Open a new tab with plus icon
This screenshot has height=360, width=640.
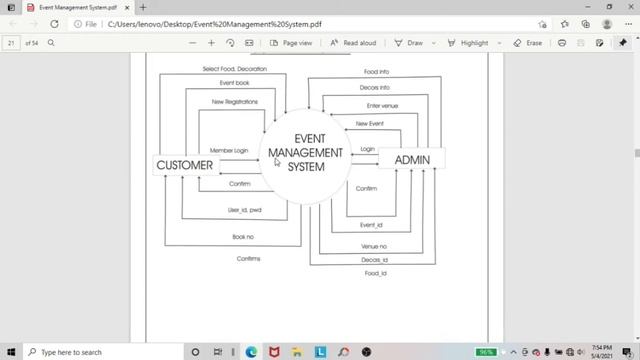143,7
